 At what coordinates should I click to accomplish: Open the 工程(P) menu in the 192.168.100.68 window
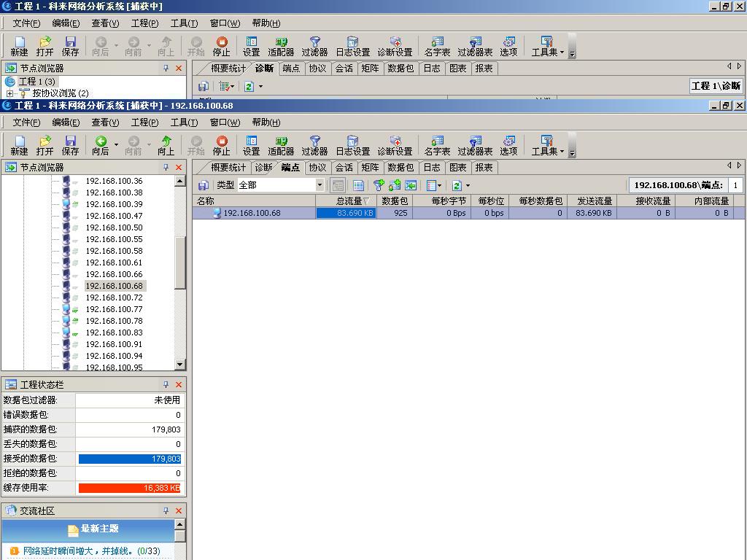[x=144, y=122]
